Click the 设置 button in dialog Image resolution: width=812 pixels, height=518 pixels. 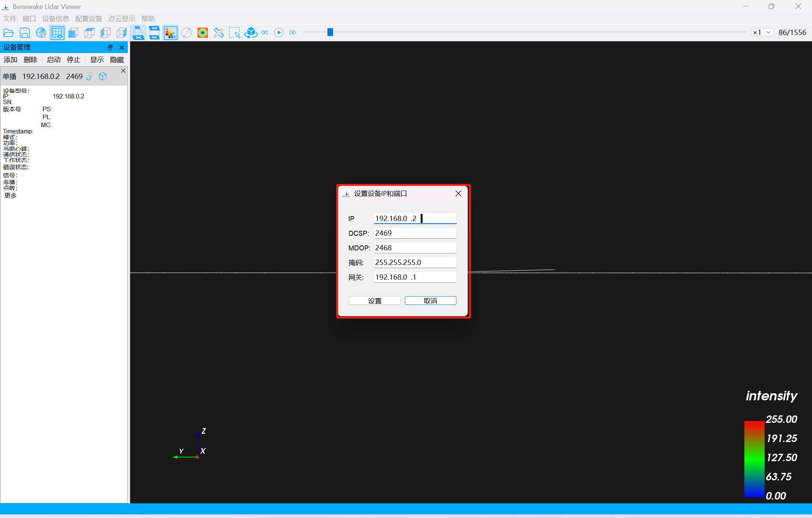point(374,301)
